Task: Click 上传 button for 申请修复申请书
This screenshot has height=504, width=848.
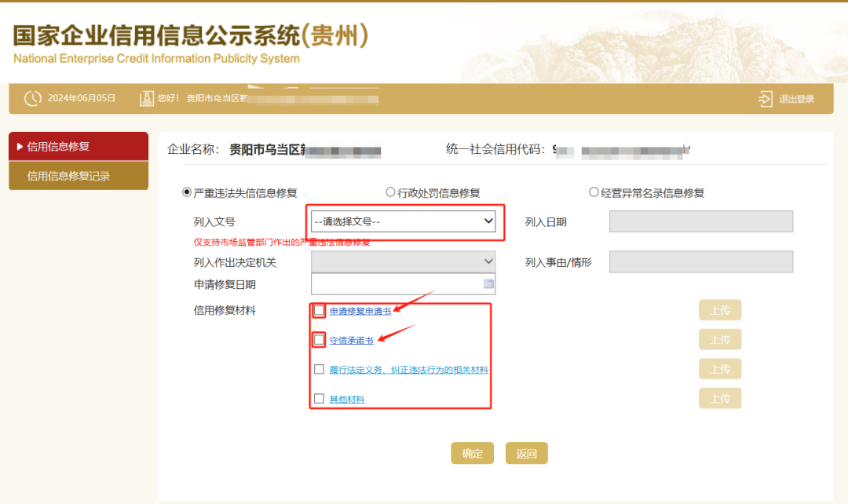Action: click(720, 310)
